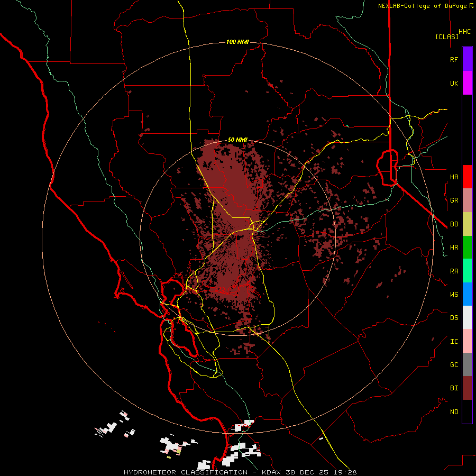
Task: Click the HR green legend swatch
Action: [x=467, y=248]
